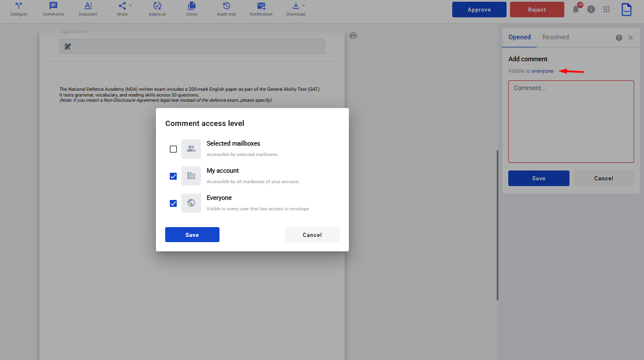Click the 'Selected mailboxes' label
644x360 pixels.
point(233,143)
